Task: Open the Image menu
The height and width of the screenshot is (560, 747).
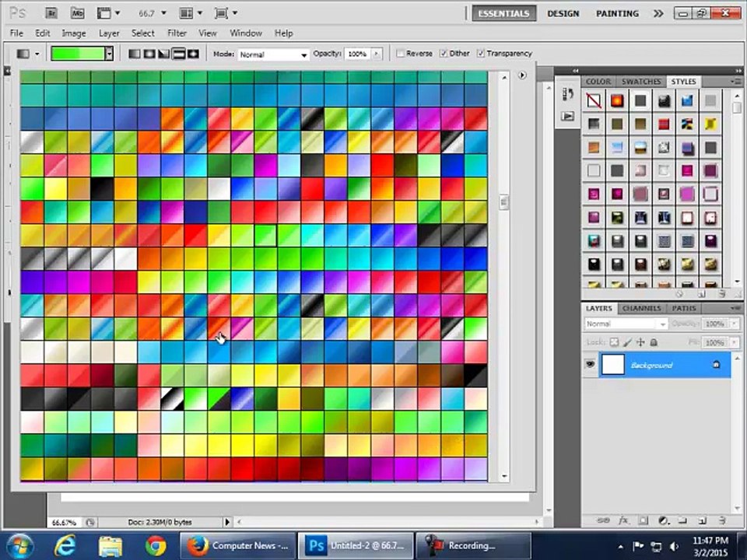Action: 74,33
